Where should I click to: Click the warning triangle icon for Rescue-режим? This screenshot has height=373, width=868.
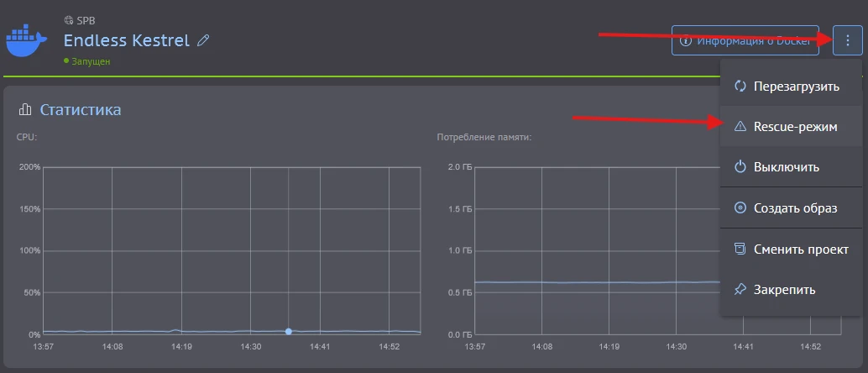[x=740, y=127]
